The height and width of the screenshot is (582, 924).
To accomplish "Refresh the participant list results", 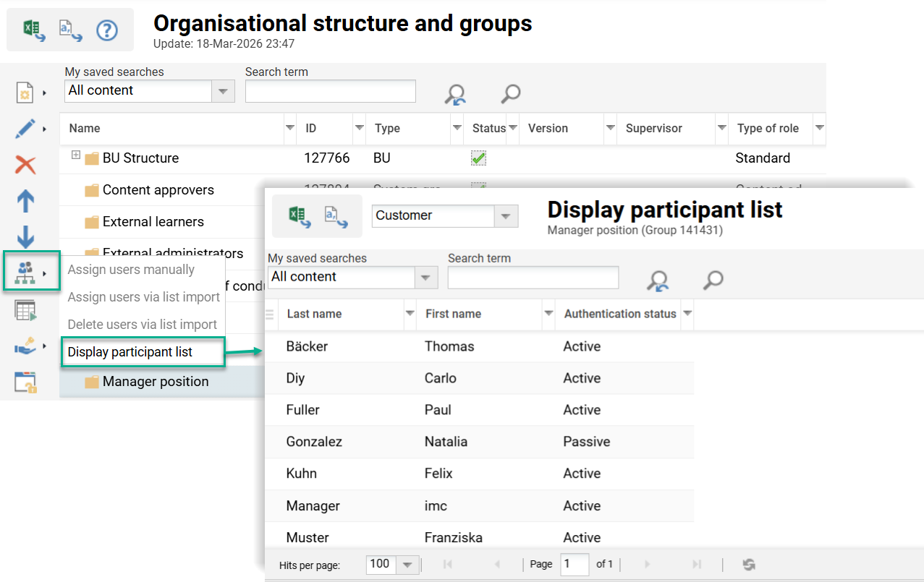I will 748,565.
